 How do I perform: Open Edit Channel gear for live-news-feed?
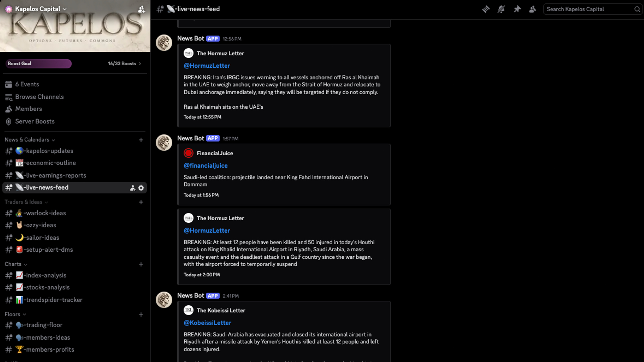141,188
